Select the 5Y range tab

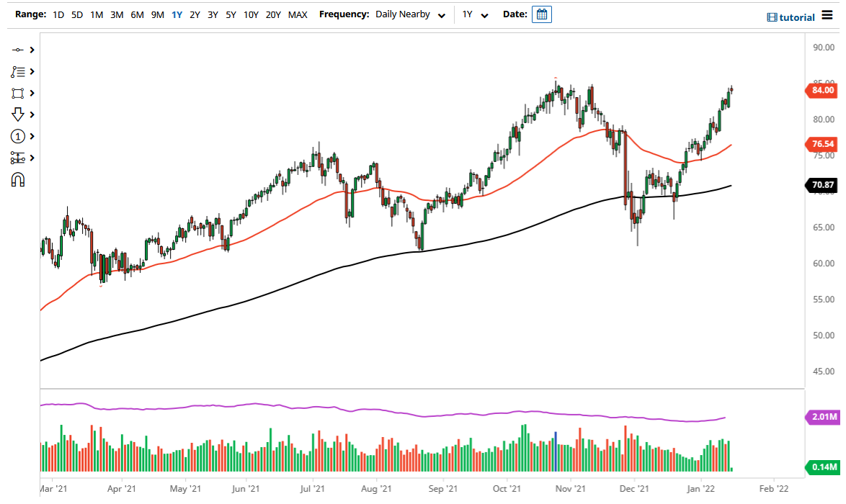click(230, 14)
